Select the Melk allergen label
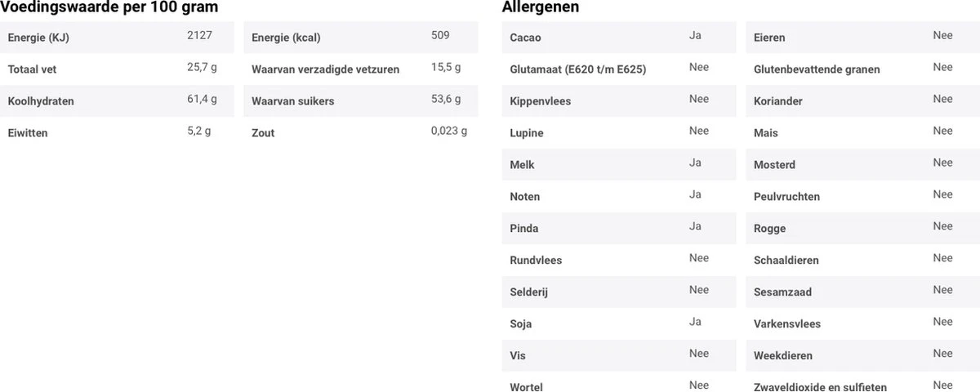 point(522,165)
